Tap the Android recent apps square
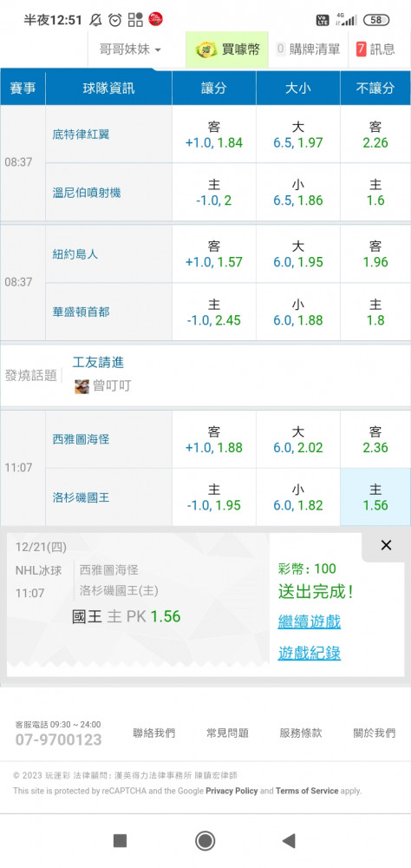Viewport: 411px width, 868px height. pyautogui.click(x=120, y=841)
